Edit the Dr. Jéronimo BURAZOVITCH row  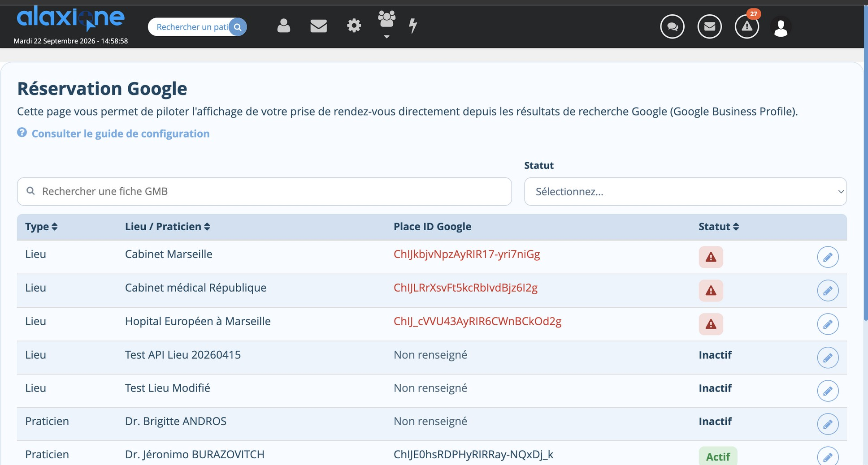click(828, 456)
